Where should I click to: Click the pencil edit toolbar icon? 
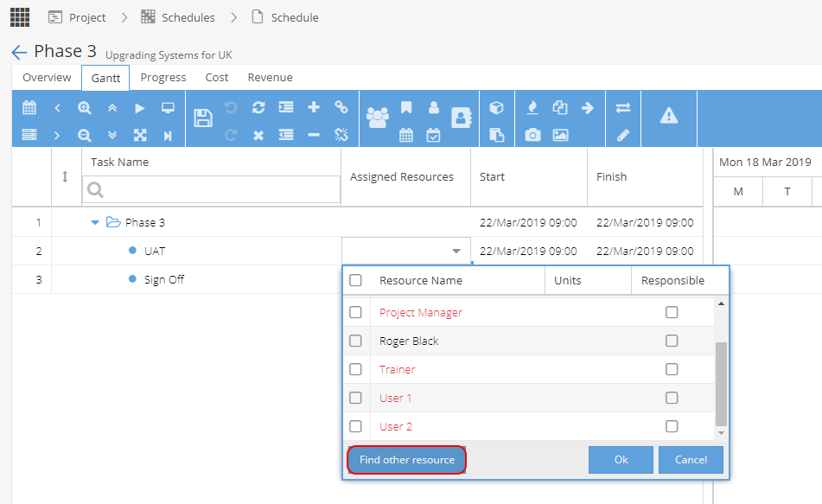[623, 136]
